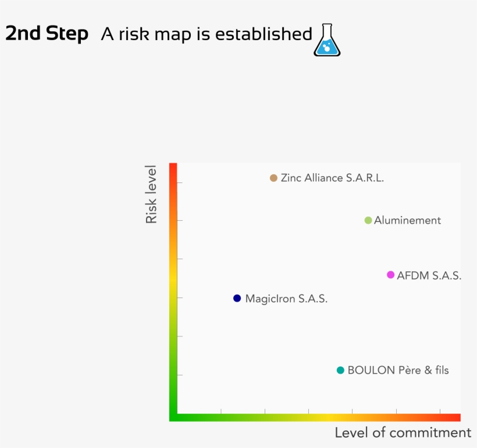
Task: Click the teal BOULON Père & fils dot
Action: click(340, 370)
